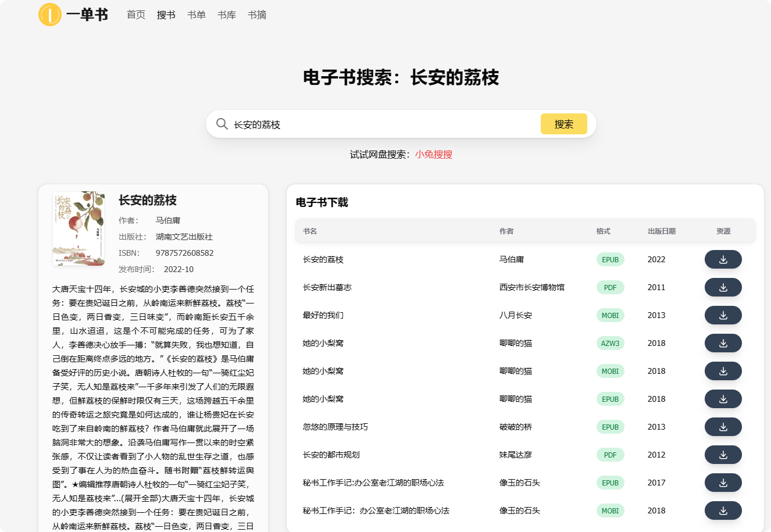Click book name 长安的荔枝 in table
The height and width of the screenshot is (532, 771).
tap(323, 259)
